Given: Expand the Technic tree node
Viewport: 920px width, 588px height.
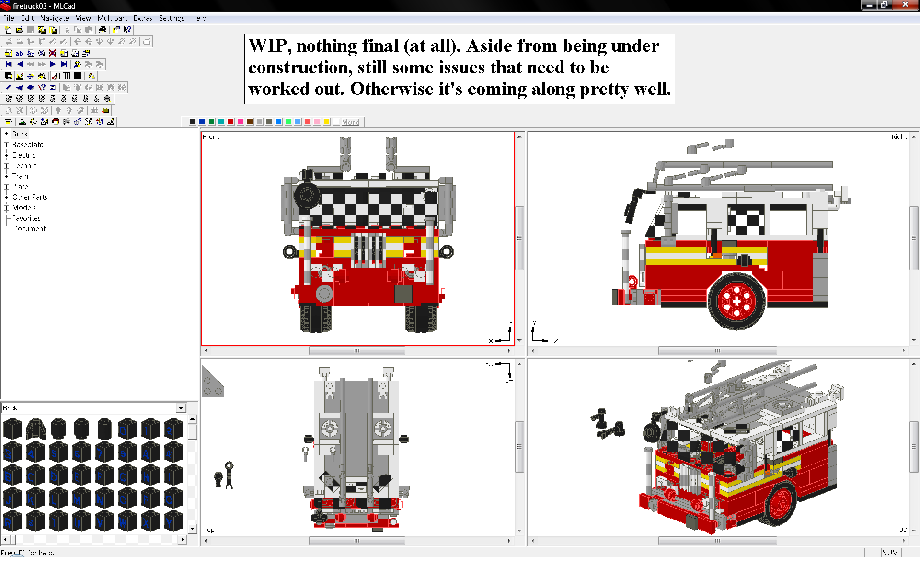Looking at the screenshot, I should pyautogui.click(x=7, y=165).
